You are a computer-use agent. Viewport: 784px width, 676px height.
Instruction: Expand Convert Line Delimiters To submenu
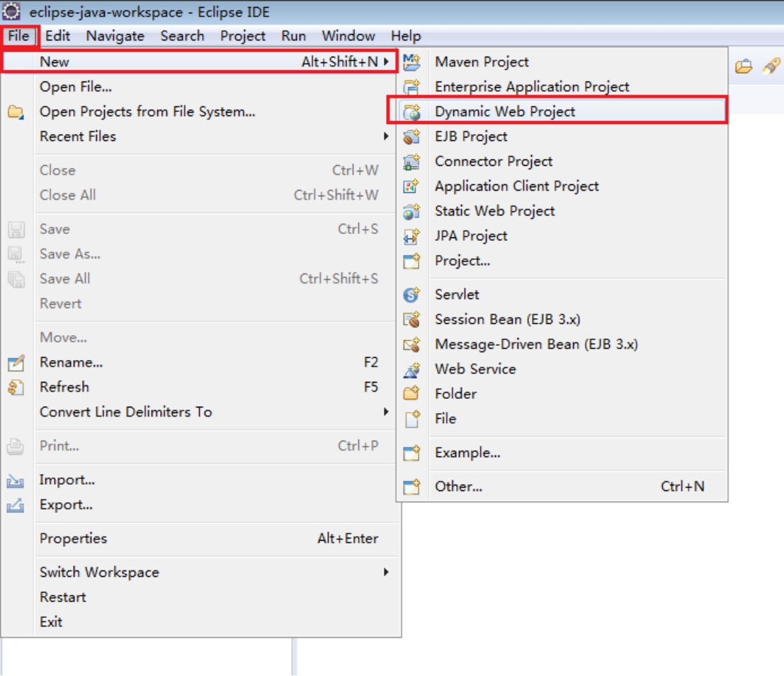pyautogui.click(x=386, y=412)
